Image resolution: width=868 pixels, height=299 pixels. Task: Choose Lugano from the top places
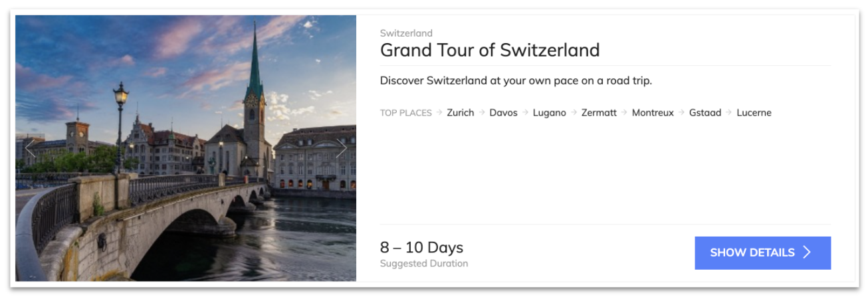550,113
